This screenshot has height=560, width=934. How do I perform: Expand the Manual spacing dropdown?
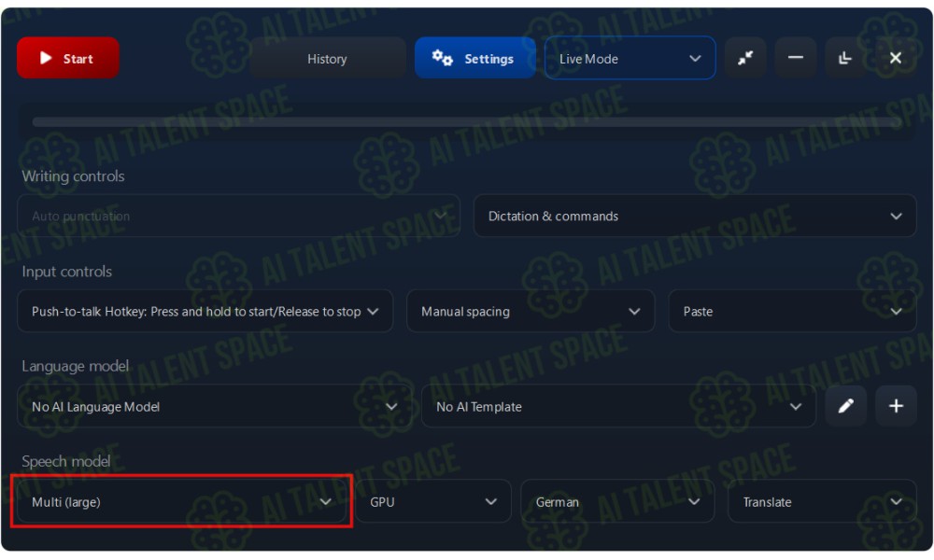click(531, 311)
